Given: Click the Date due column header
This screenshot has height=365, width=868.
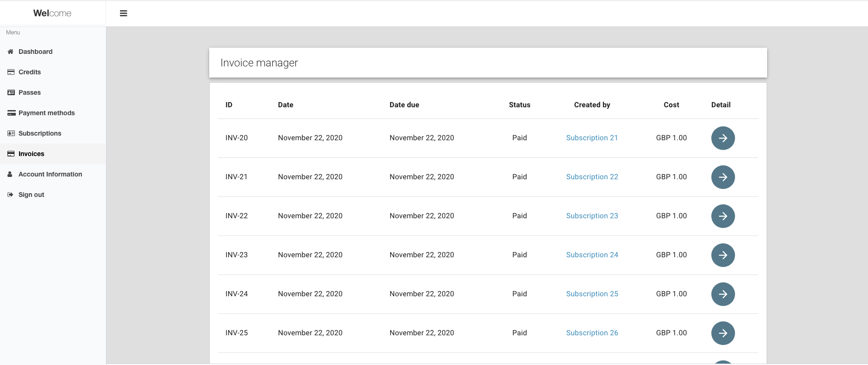Looking at the screenshot, I should point(404,105).
